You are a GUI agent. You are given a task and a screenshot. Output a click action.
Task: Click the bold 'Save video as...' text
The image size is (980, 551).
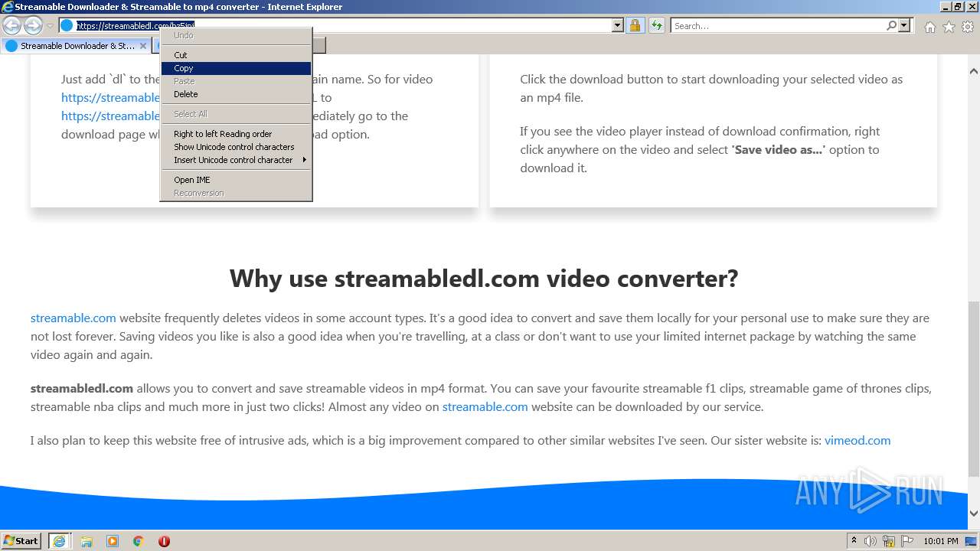pyautogui.click(x=779, y=149)
